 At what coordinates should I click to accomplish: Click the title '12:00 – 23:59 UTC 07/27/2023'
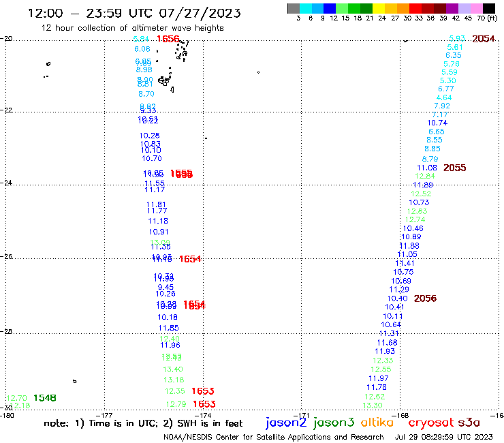tap(134, 13)
